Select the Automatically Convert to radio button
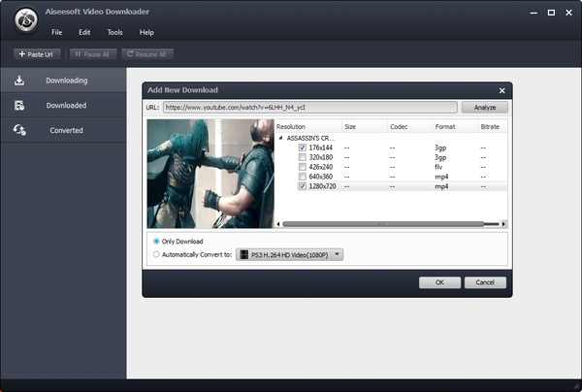582x392 pixels. point(156,254)
